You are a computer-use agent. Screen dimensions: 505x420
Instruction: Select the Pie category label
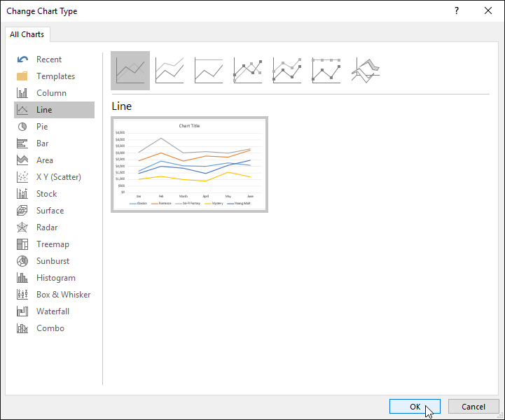pyautogui.click(x=42, y=127)
